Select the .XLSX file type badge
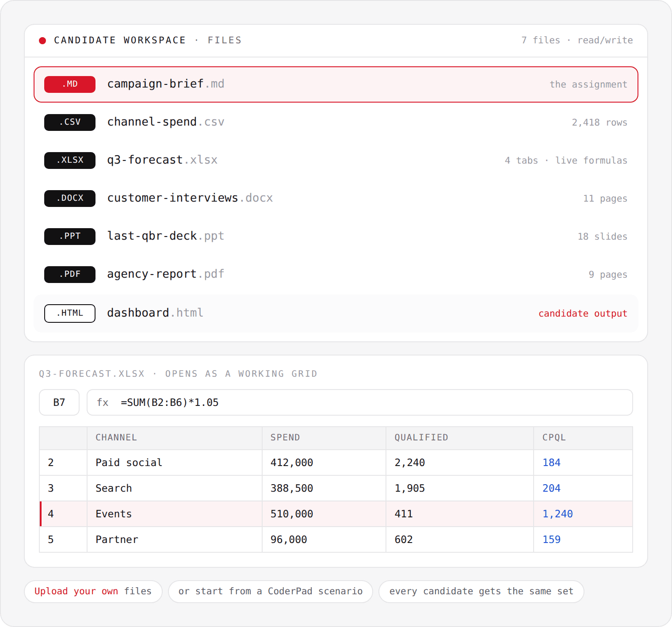Viewport: 672px width, 627px height. (x=70, y=161)
